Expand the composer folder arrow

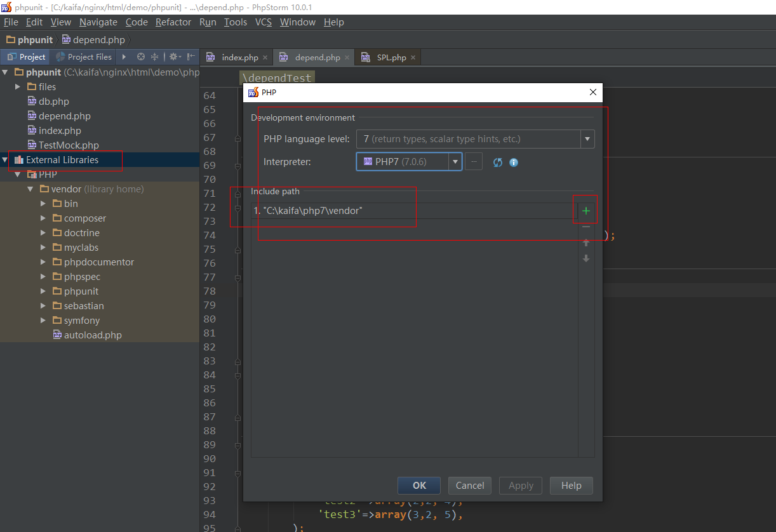43,218
